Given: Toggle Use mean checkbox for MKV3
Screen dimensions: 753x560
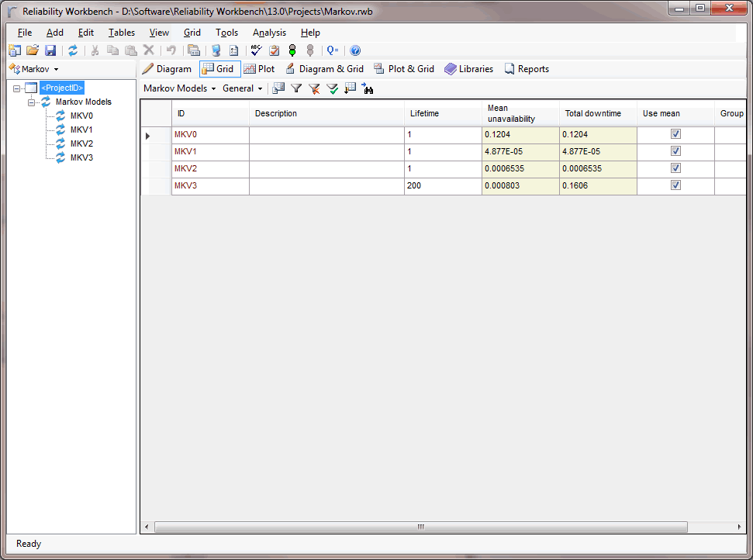Looking at the screenshot, I should coord(675,185).
